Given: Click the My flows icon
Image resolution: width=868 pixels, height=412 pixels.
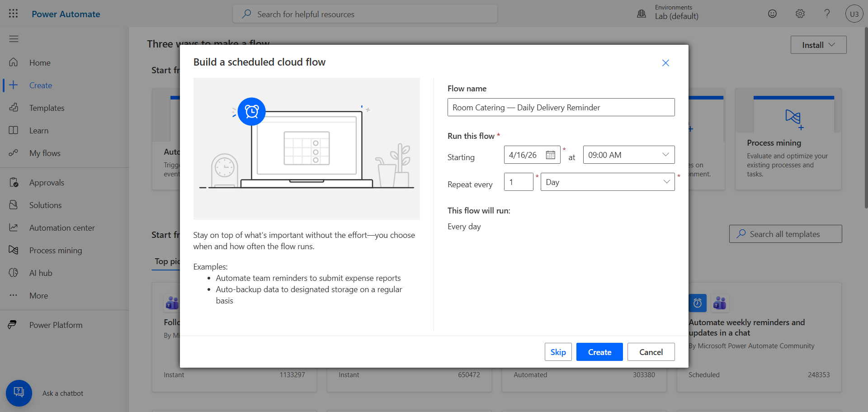Looking at the screenshot, I should coord(14,153).
